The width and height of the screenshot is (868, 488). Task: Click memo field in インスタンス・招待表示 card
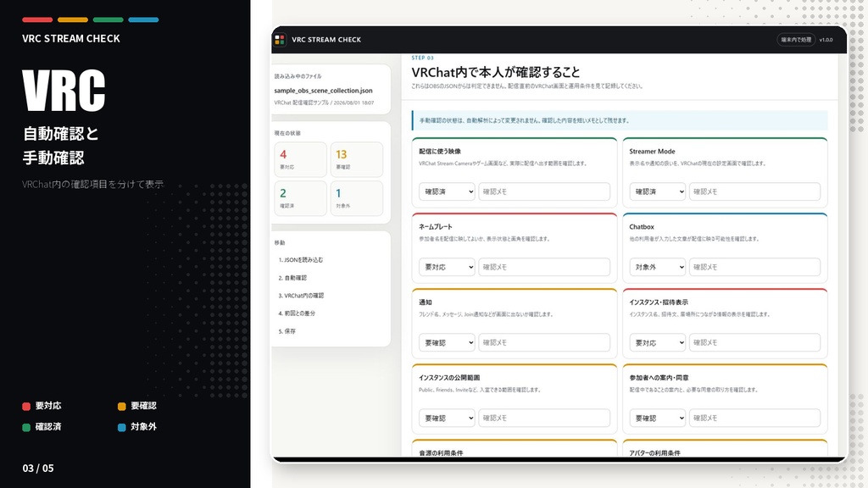[x=754, y=342]
